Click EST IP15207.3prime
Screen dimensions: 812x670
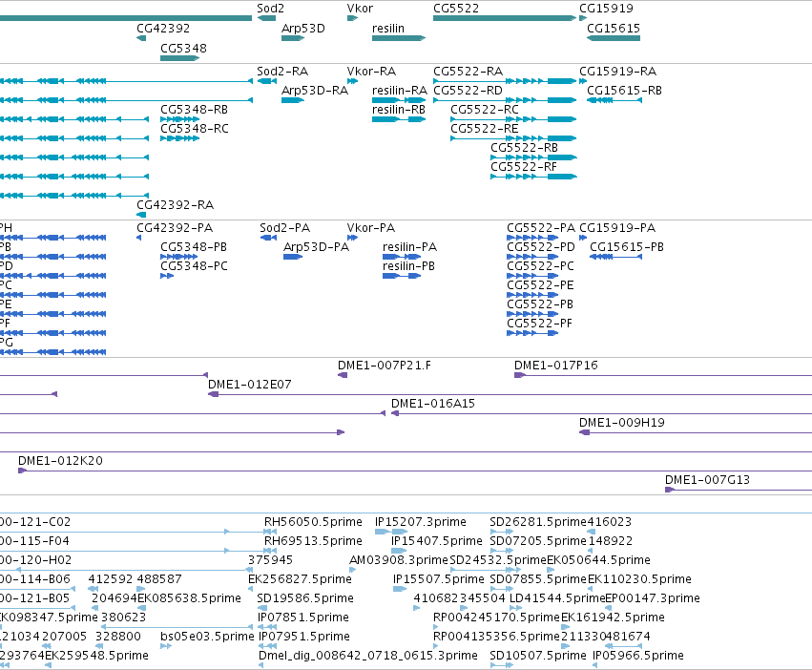421,522
